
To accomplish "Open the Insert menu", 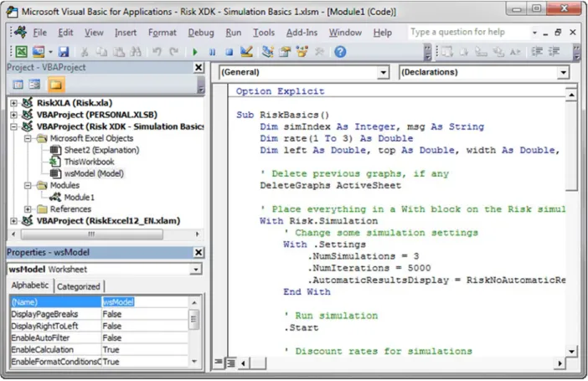I will [x=126, y=33].
